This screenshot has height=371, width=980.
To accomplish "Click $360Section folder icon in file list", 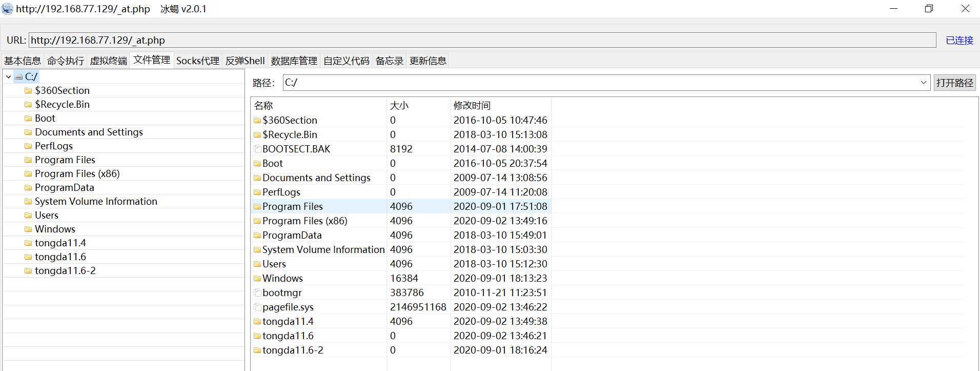I will point(257,121).
